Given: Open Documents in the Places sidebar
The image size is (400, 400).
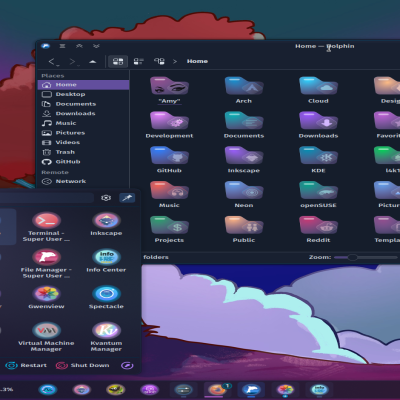Looking at the screenshot, I should [x=83, y=104].
